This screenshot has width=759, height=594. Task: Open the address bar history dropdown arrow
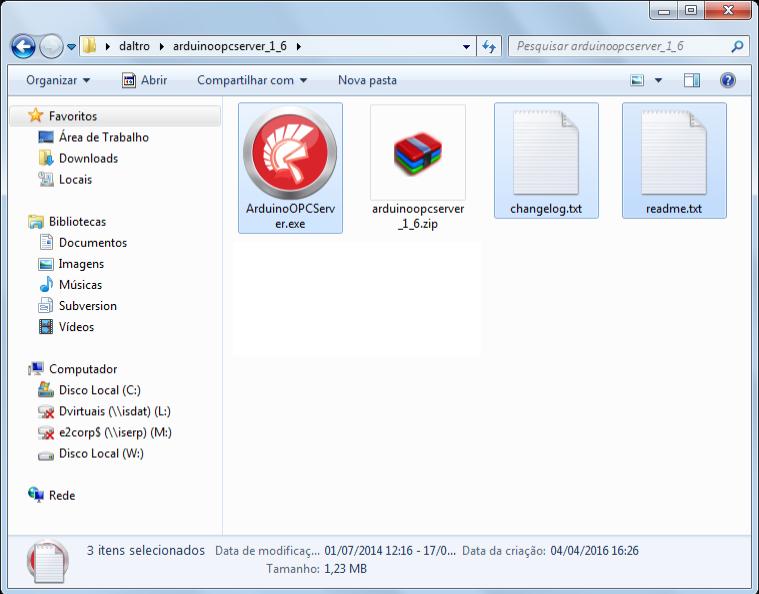pos(466,46)
